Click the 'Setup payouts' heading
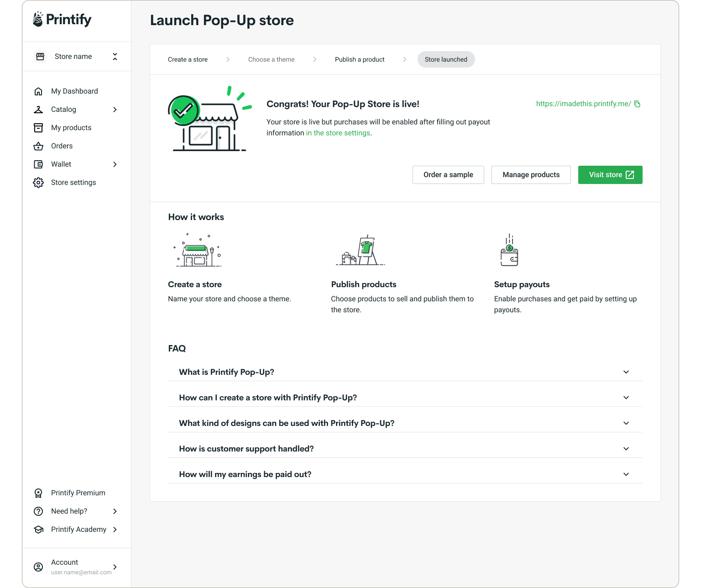This screenshot has height=588, width=701. tap(522, 284)
